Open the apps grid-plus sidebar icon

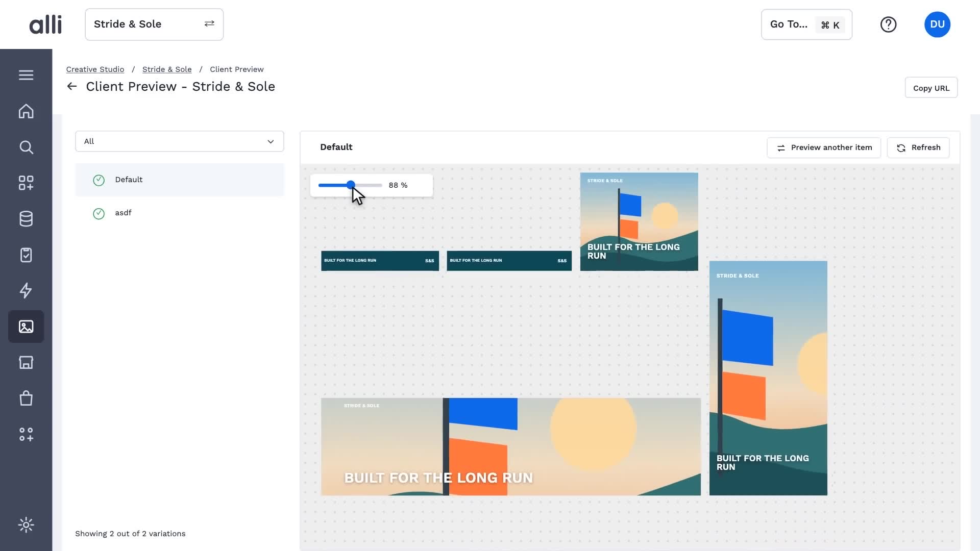[26, 183]
